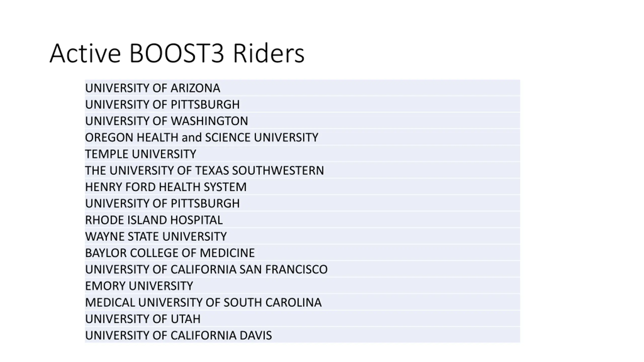Click the Baylor College of Medicine row
The height and width of the screenshot is (362, 644).
point(302,253)
